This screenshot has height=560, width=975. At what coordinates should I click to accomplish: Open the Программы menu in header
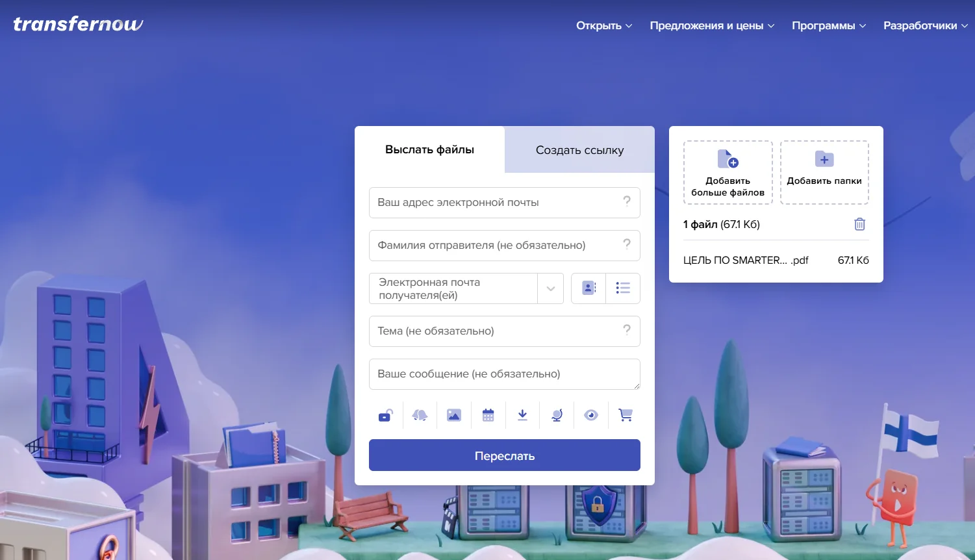pos(828,26)
